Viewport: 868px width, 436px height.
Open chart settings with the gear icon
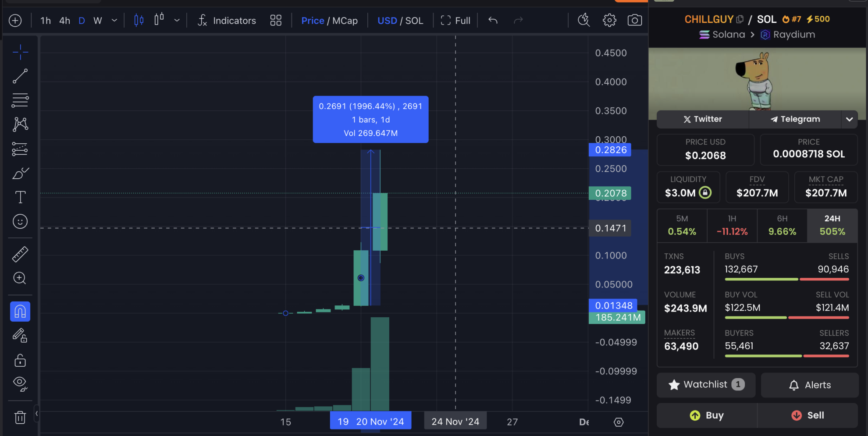[609, 20]
